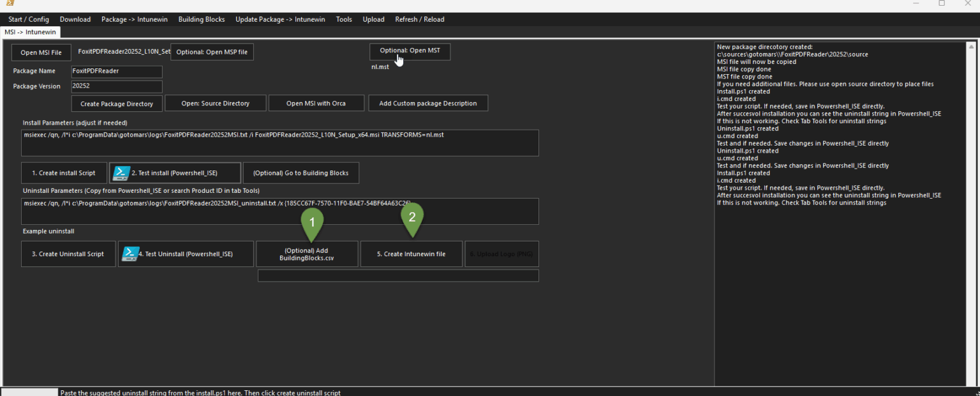Click the PowerShell icon on Test Uninstall
The image size is (980, 396).
pyautogui.click(x=131, y=254)
